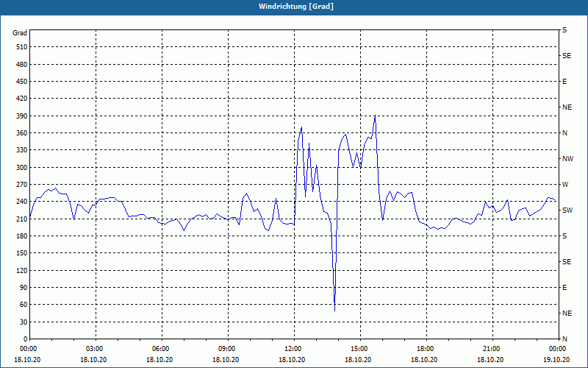Pick the 360 y-axis value
Image resolution: width=588 pixels, height=368 pixels.
coord(22,133)
